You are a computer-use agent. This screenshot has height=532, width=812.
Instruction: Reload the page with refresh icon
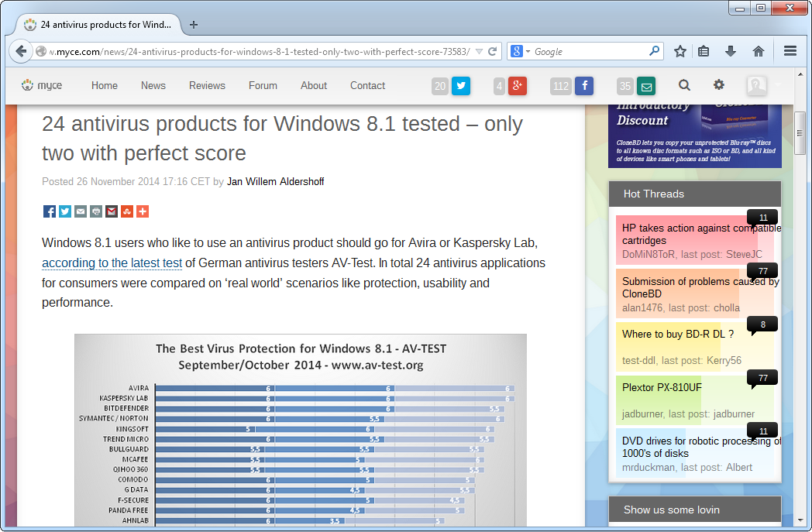[x=492, y=52]
